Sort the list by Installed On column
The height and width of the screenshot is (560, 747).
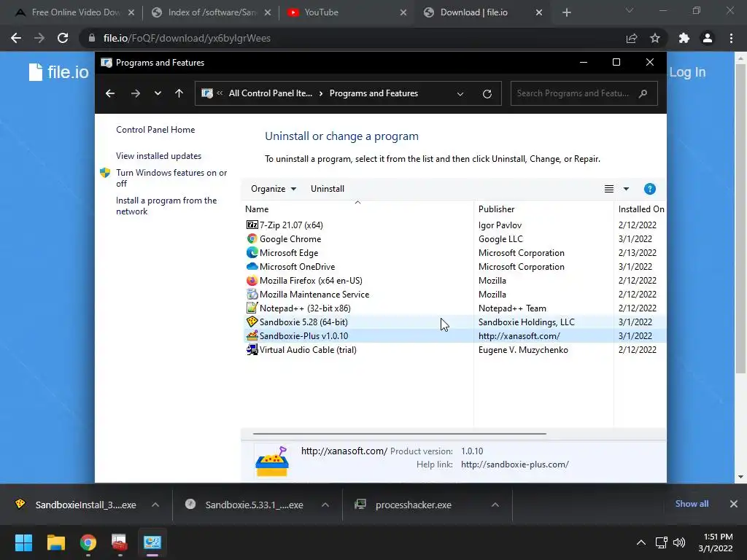pyautogui.click(x=640, y=209)
